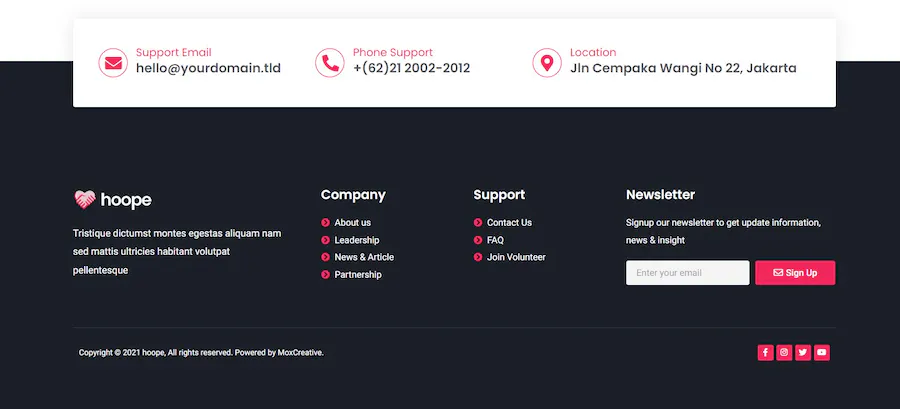The height and width of the screenshot is (409, 900).
Task: Click the Location map pin icon
Action: [547, 63]
